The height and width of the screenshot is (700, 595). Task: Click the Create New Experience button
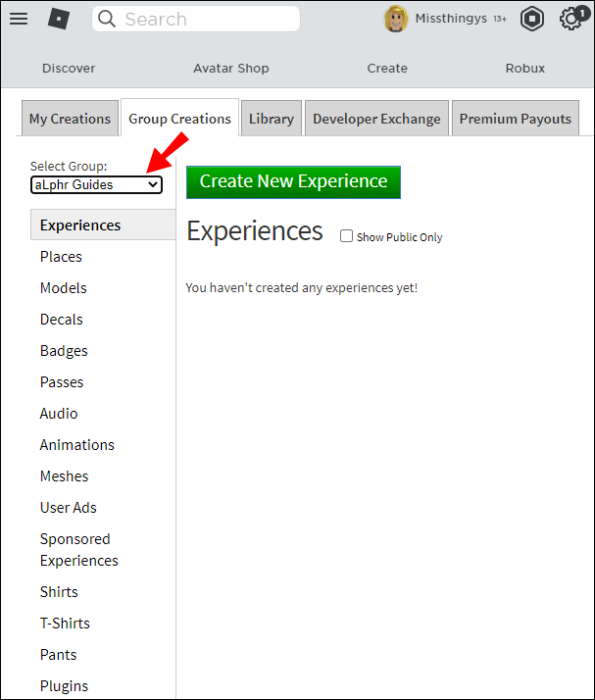(293, 182)
